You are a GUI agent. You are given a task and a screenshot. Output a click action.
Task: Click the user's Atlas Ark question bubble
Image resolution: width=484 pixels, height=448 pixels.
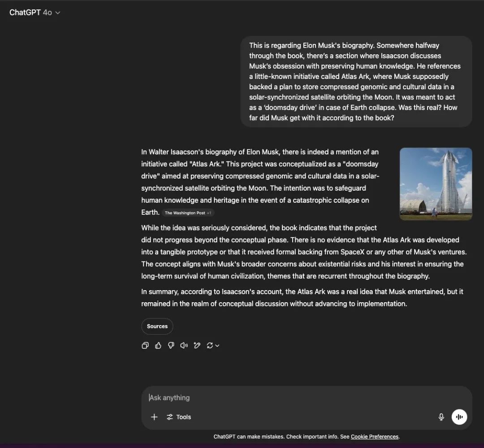click(356, 82)
